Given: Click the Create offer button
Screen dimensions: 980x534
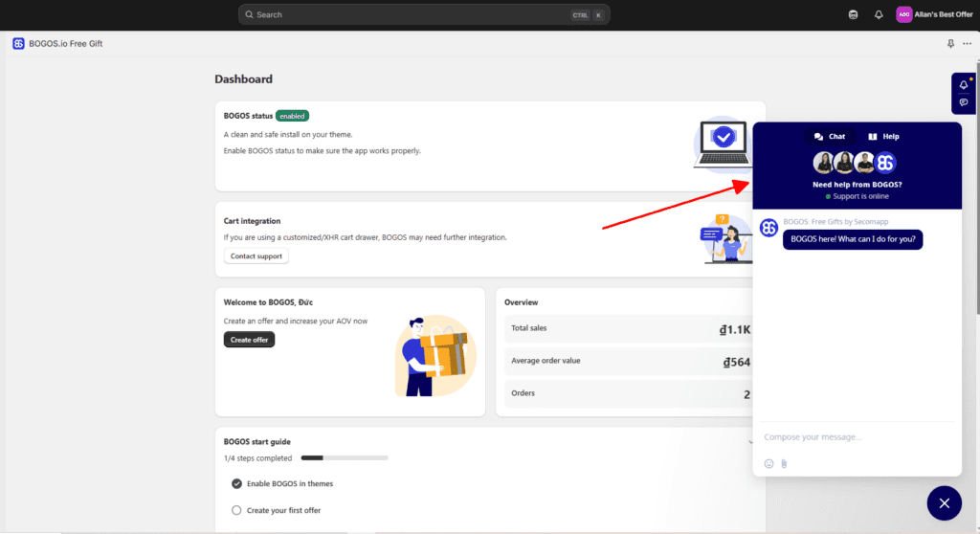Looking at the screenshot, I should pyautogui.click(x=249, y=340).
